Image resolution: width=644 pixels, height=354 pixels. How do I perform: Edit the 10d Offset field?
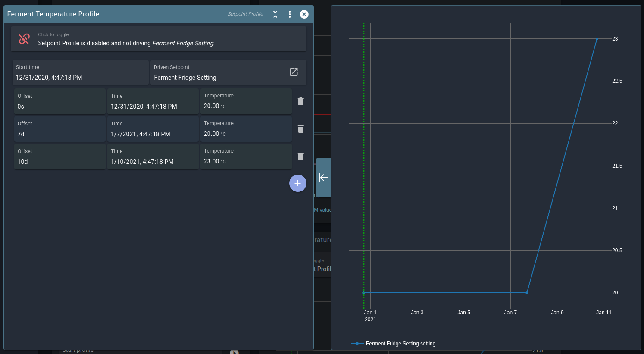pyautogui.click(x=60, y=157)
